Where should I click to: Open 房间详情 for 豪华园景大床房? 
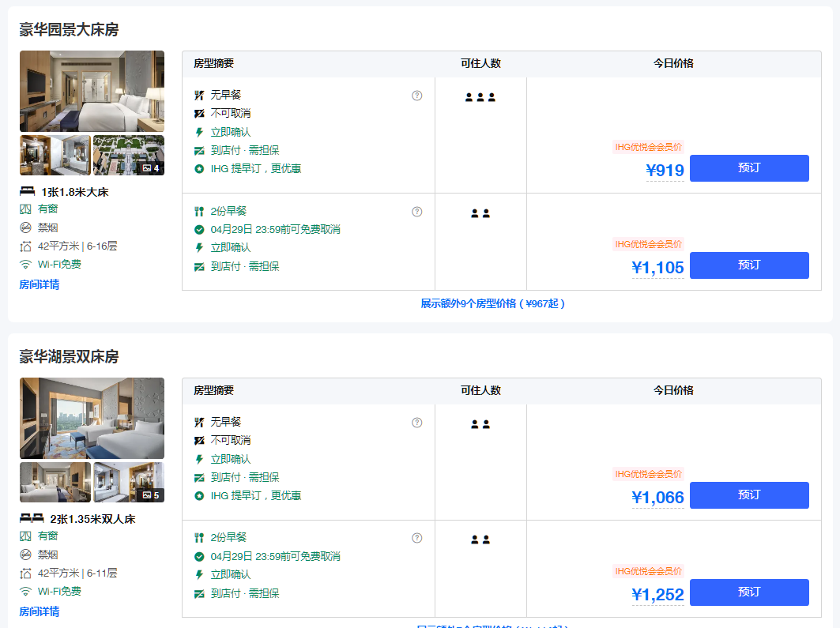(x=40, y=284)
